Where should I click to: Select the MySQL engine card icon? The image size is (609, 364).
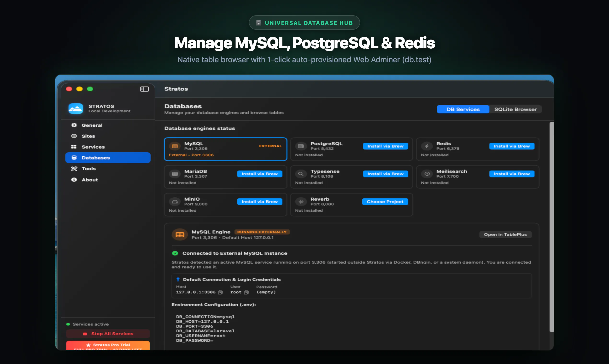click(x=175, y=146)
